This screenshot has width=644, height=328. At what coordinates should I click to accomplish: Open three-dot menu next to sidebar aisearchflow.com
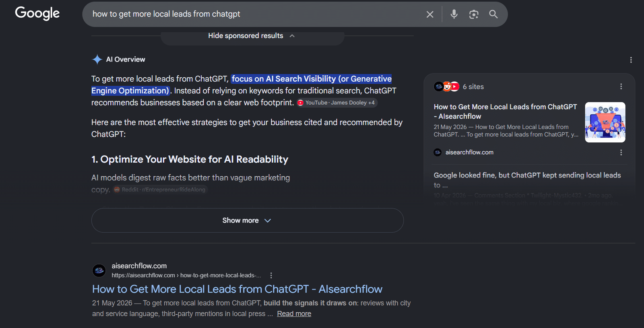pyautogui.click(x=621, y=153)
